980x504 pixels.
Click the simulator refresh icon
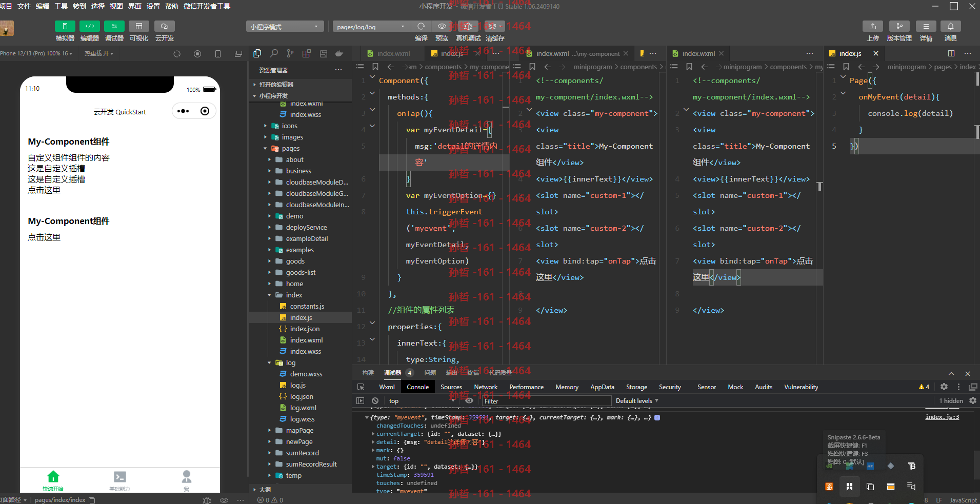tap(177, 54)
